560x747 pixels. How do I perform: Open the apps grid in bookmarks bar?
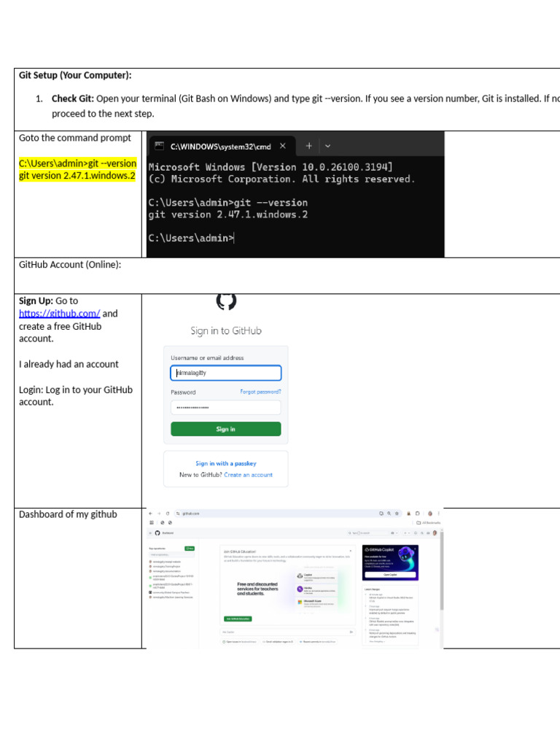pos(152,522)
